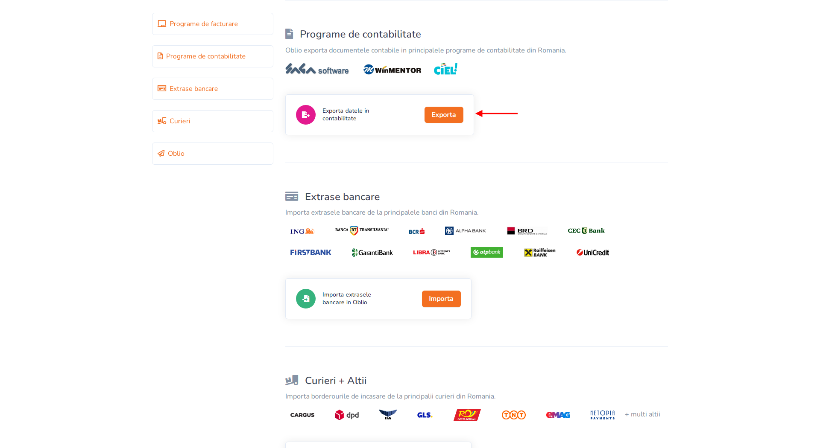Click the ING bank logo
The image size is (820, 448).
click(302, 231)
